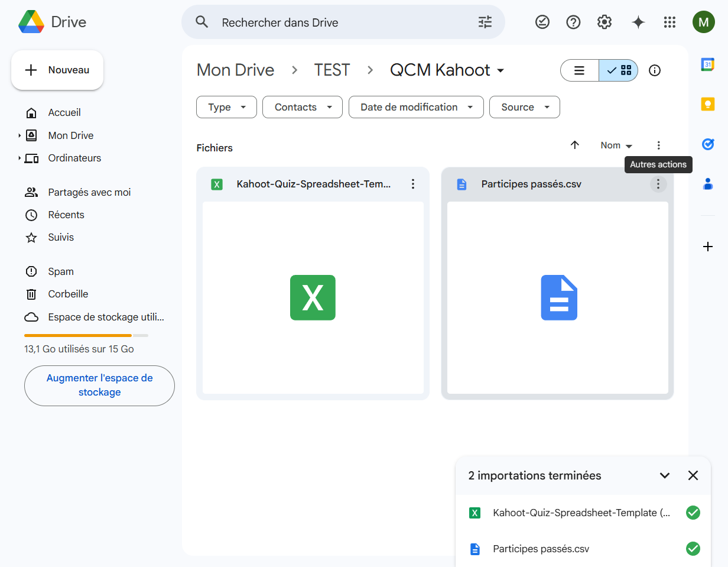The width and height of the screenshot is (728, 567).
Task: Show details info icon
Action: pyautogui.click(x=655, y=70)
